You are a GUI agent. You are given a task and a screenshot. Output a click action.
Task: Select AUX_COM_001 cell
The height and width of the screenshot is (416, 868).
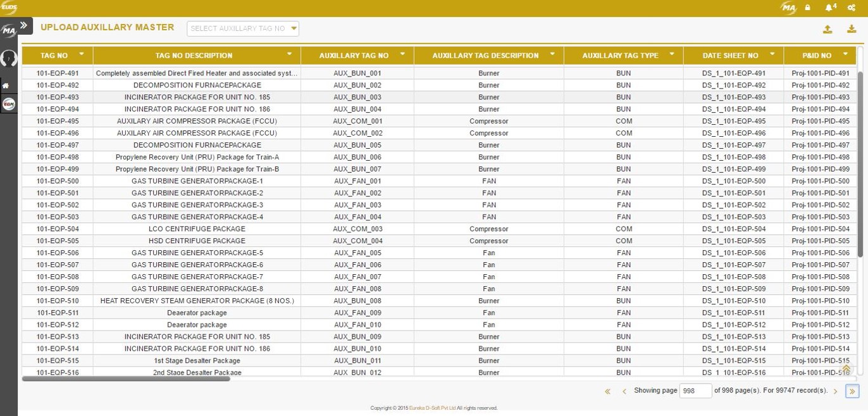point(357,122)
